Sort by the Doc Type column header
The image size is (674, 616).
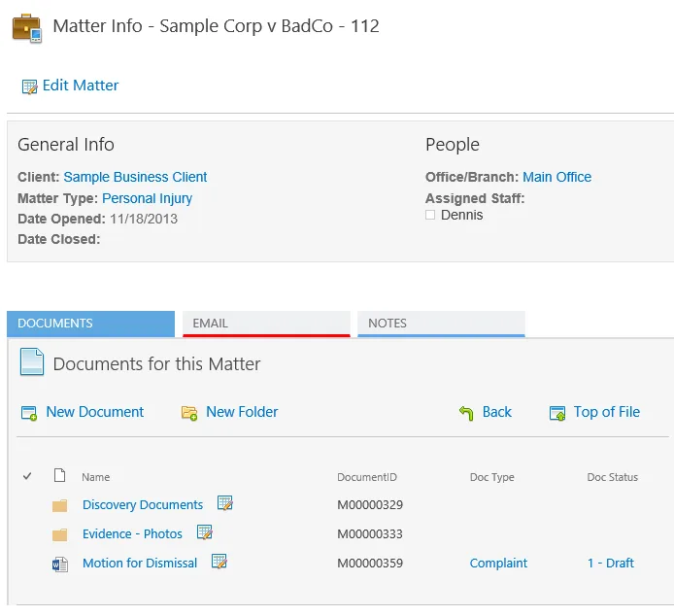[x=491, y=477]
